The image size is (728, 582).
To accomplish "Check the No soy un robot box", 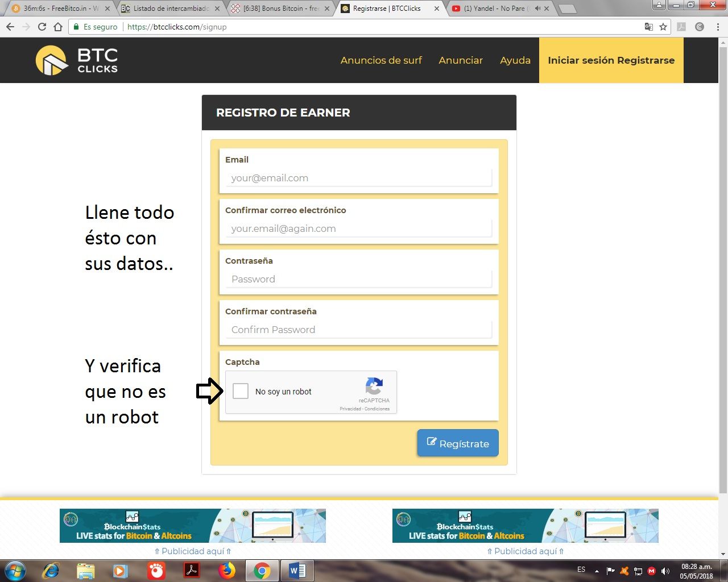I will [x=241, y=391].
